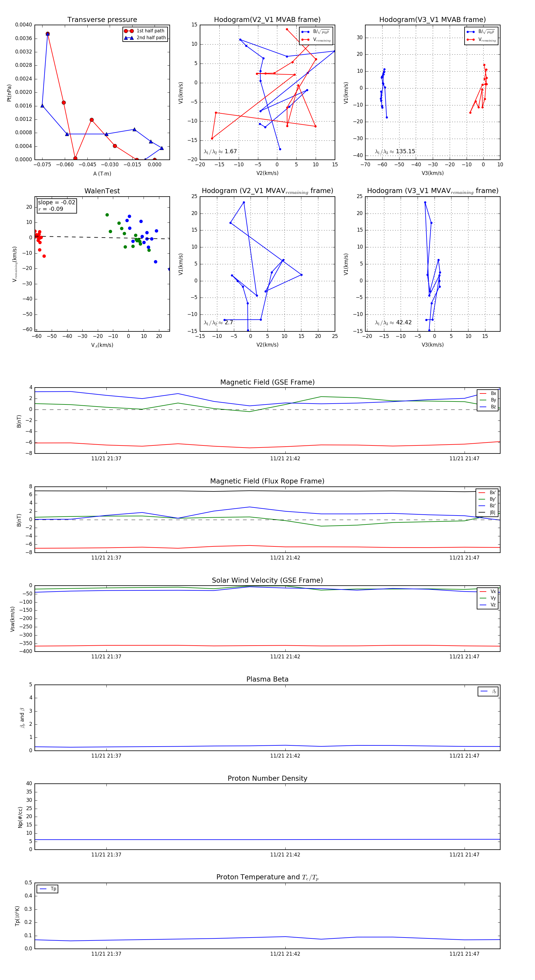The height and width of the screenshot is (980, 535).
Task: Click the 'Plasma Beta' plot title
Action: [267, 679]
